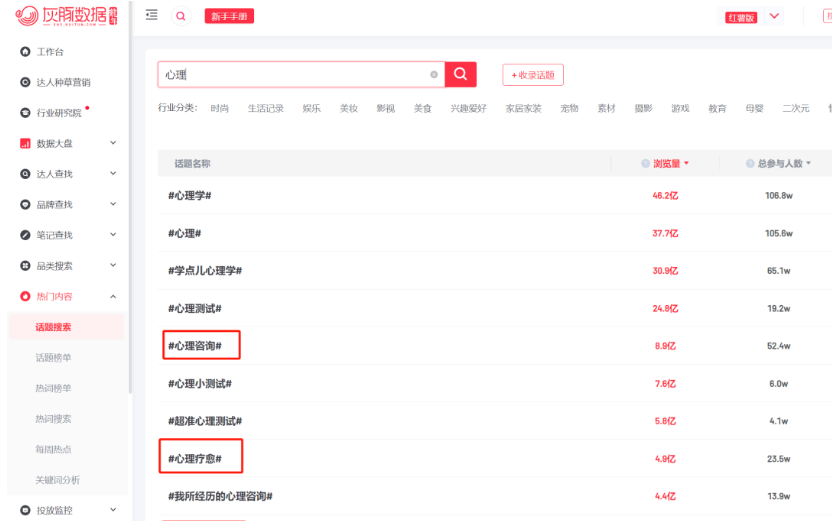Expand the 数据大盘 menu chevron
This screenshot has height=521, width=832.
pos(113,143)
